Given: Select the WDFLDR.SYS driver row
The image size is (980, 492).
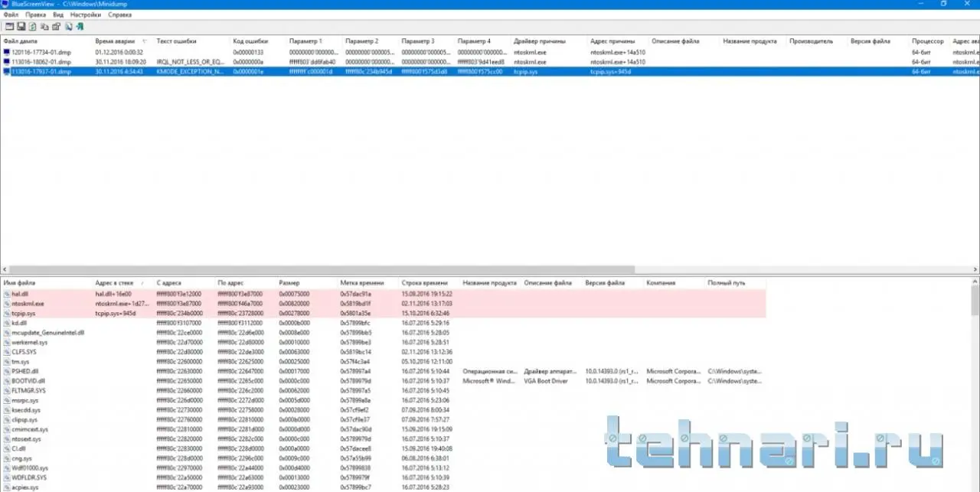Looking at the screenshot, I should (x=383, y=477).
